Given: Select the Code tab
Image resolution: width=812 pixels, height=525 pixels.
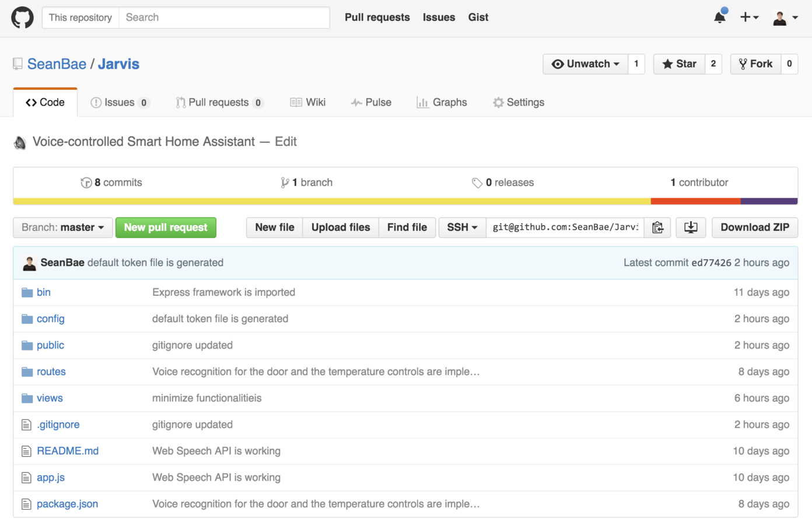Looking at the screenshot, I should tap(45, 103).
